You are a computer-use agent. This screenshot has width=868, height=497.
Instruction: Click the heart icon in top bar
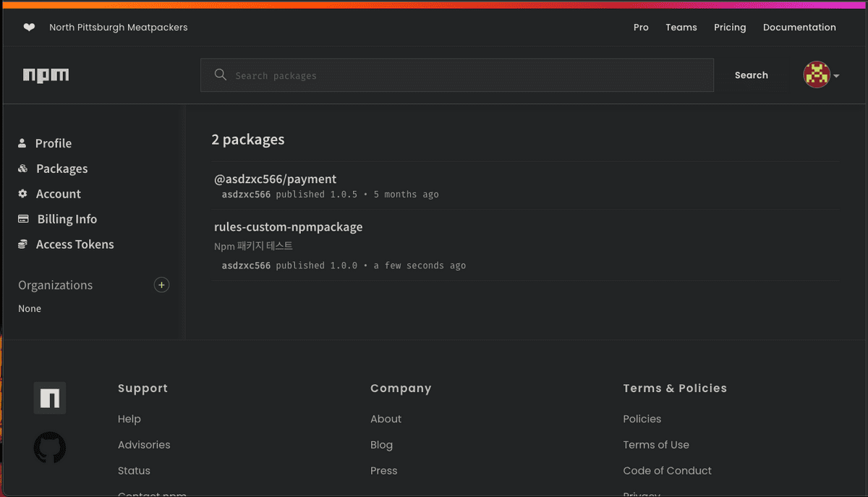click(x=29, y=27)
